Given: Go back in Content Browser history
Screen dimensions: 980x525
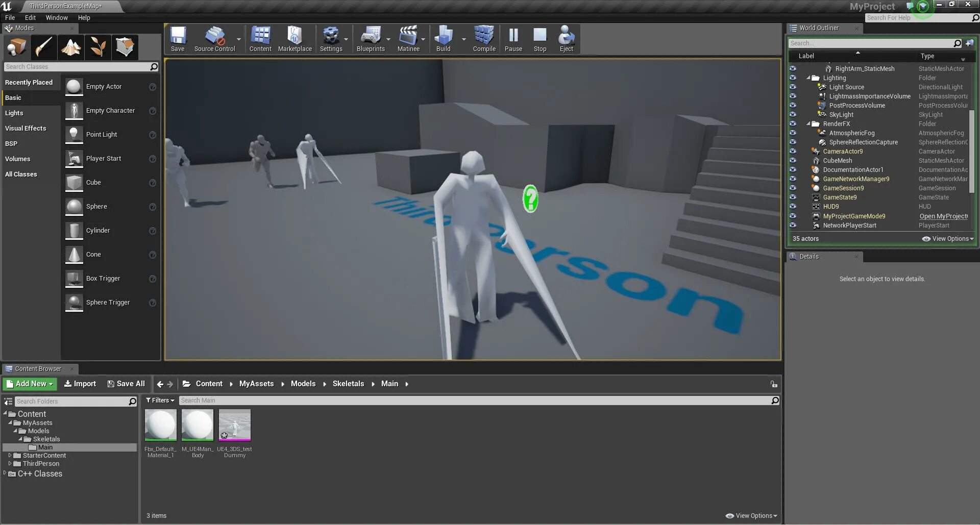Looking at the screenshot, I should (160, 384).
